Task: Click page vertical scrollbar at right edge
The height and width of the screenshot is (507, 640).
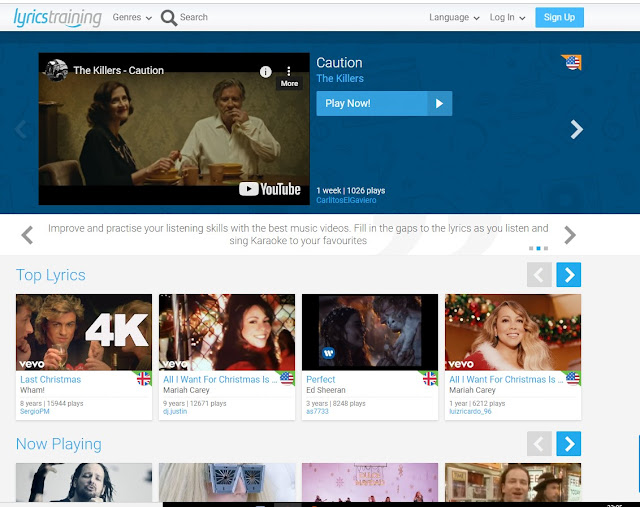Action: tap(638, 463)
